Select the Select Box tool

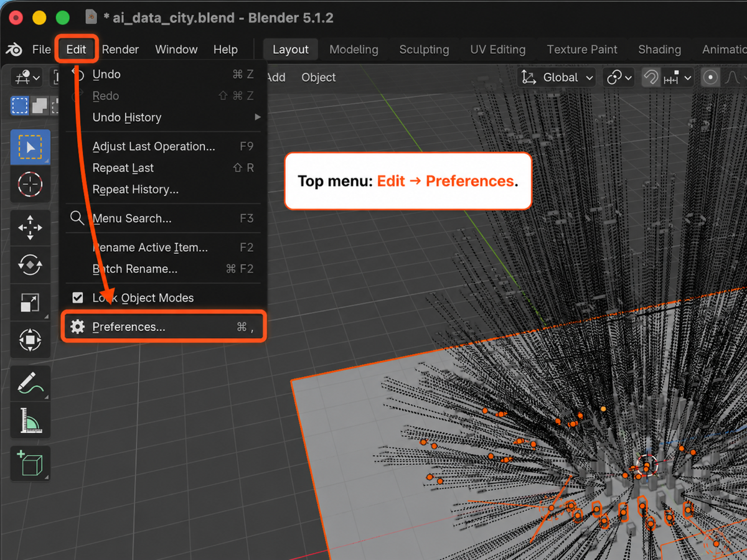click(31, 147)
